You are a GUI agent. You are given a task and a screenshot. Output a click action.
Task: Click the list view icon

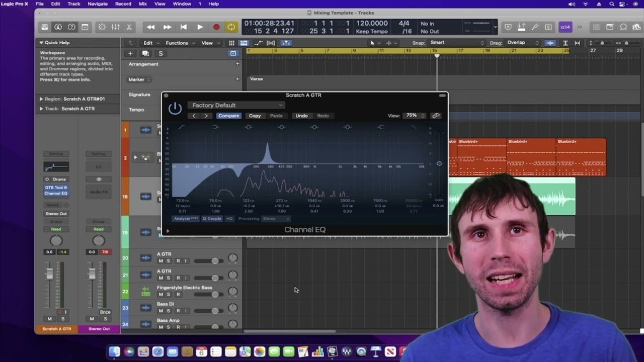click(244, 43)
